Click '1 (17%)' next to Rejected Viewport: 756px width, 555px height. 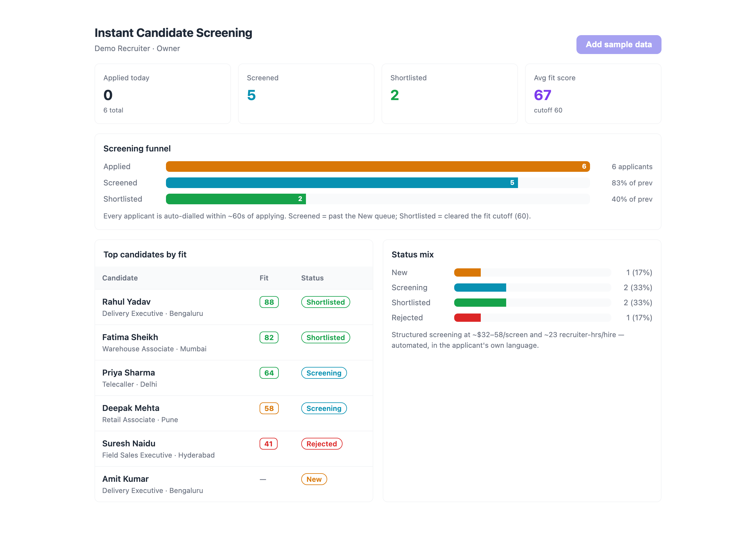tap(639, 318)
